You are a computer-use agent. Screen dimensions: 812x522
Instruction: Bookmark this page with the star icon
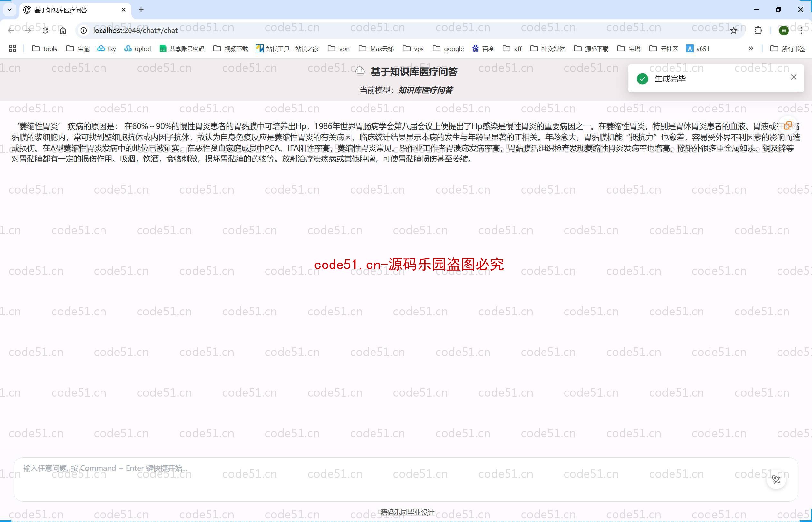pyautogui.click(x=734, y=31)
